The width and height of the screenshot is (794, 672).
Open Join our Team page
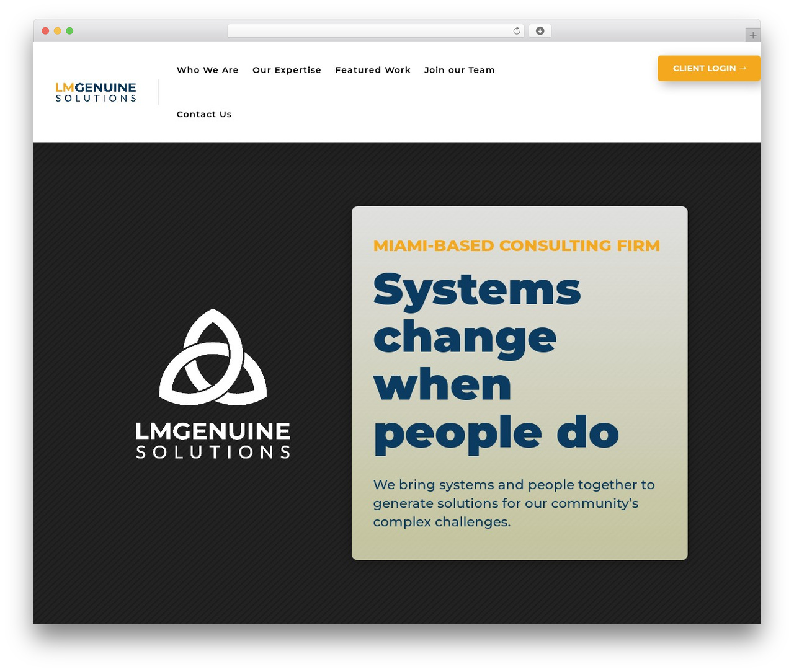point(460,70)
